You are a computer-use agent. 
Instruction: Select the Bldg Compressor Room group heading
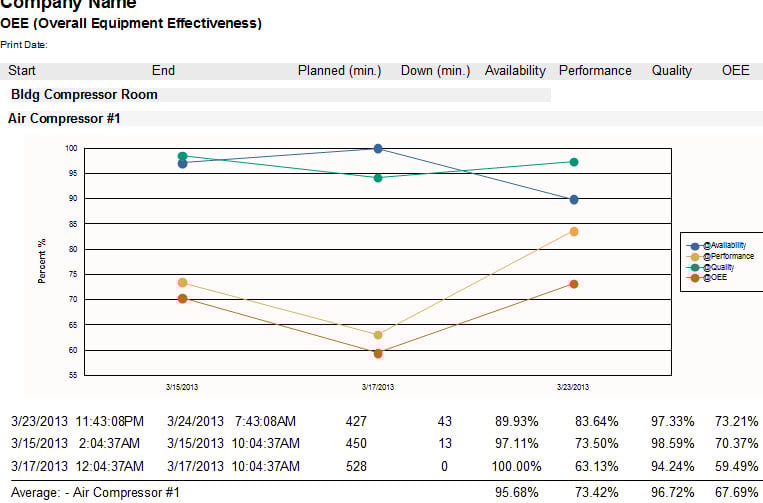[84, 94]
